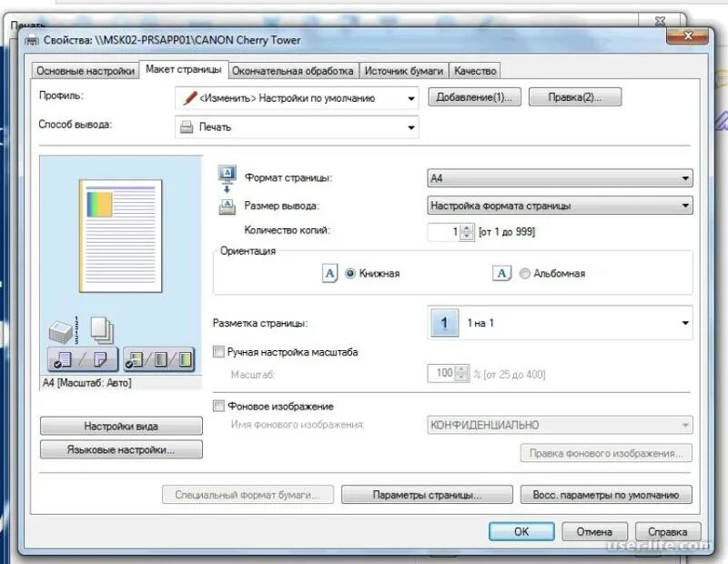Image resolution: width=728 pixels, height=564 pixels.
Task: Select the two-sided printing icon
Action: click(100, 359)
